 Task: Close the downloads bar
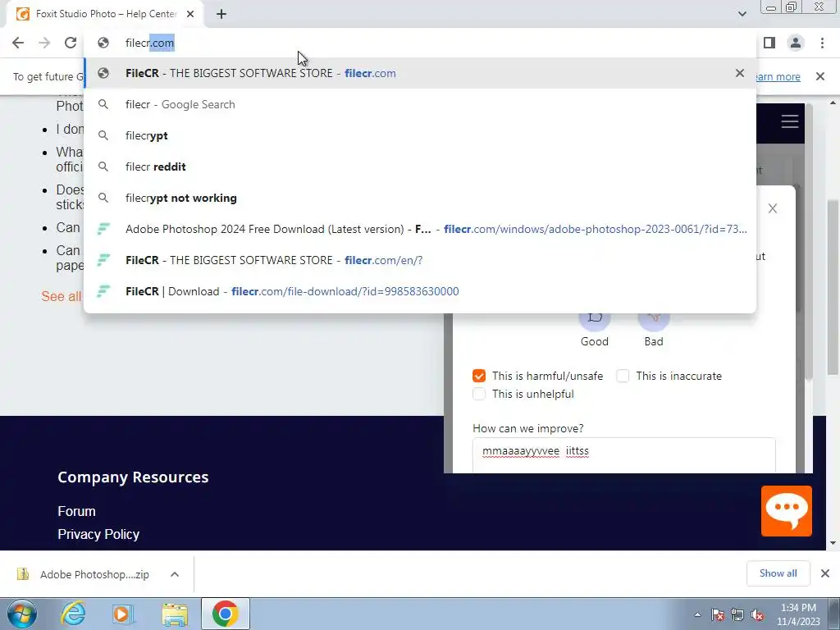(x=825, y=573)
